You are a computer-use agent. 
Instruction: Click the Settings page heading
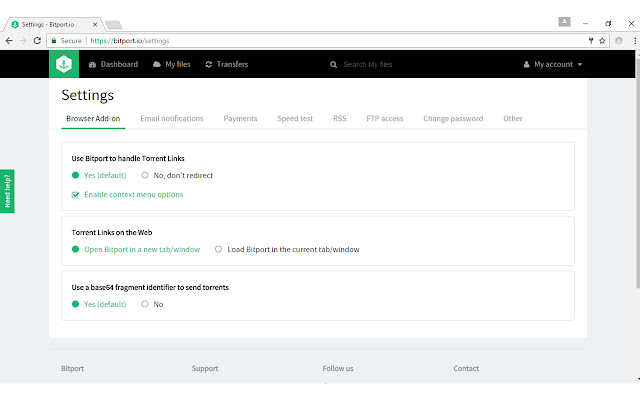click(88, 95)
